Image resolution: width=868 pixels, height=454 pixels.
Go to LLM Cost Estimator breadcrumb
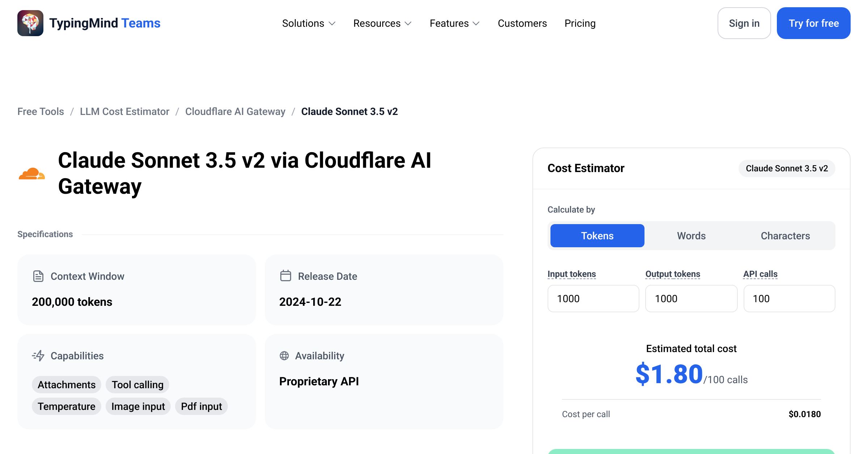coord(124,111)
